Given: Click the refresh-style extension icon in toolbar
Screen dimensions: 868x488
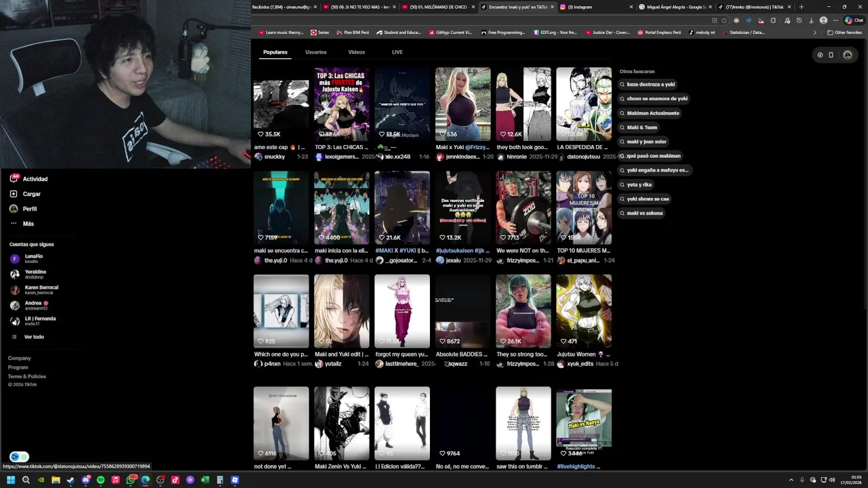Looking at the screenshot, I should (x=773, y=20).
